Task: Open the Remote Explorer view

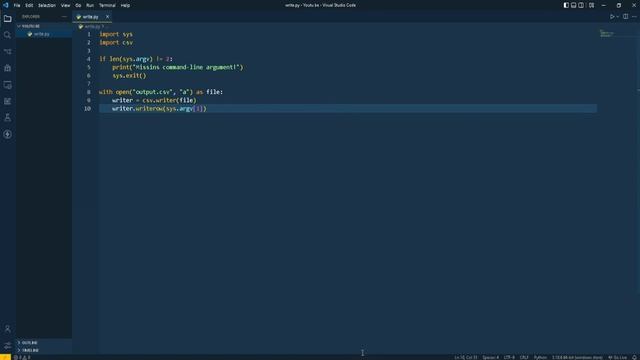Action: pyautogui.click(x=7, y=85)
